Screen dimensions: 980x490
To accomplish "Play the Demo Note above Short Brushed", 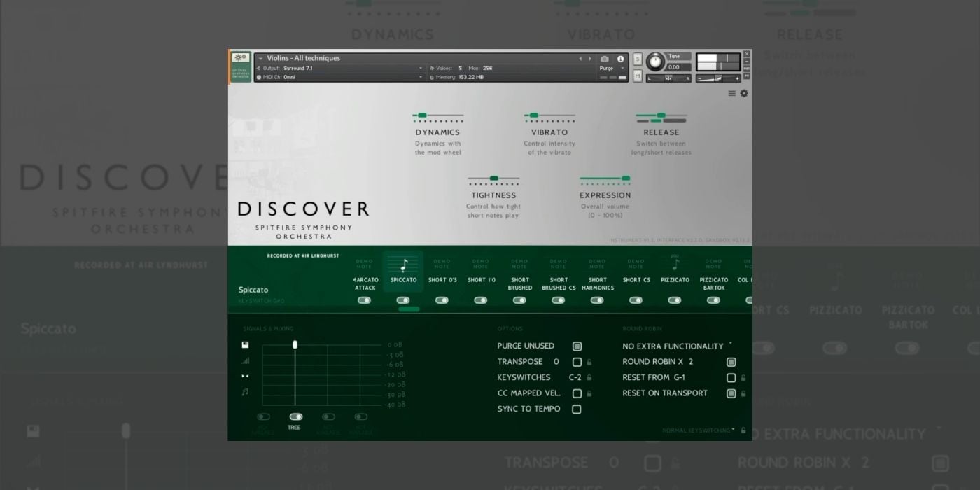I will (x=519, y=263).
